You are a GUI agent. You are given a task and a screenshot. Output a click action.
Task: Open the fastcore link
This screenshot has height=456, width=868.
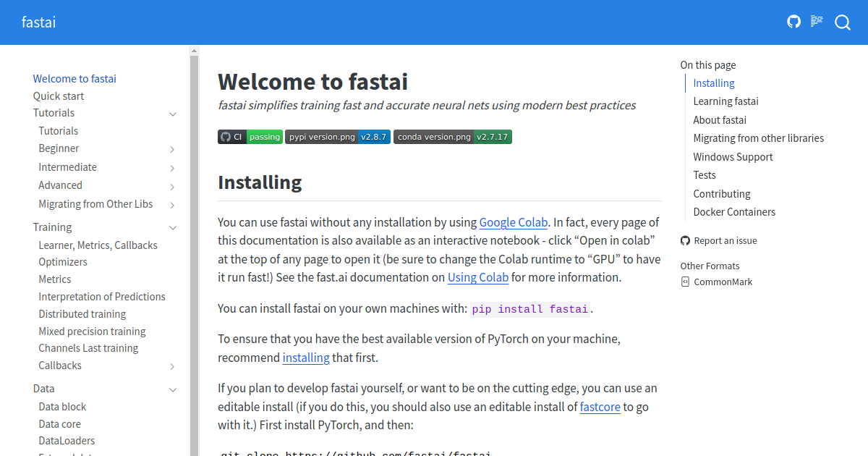point(600,407)
